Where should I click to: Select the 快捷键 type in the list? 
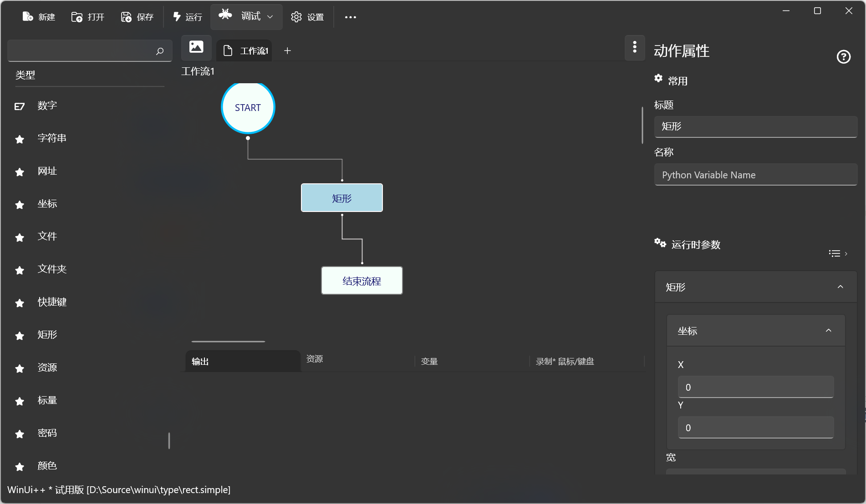[52, 302]
